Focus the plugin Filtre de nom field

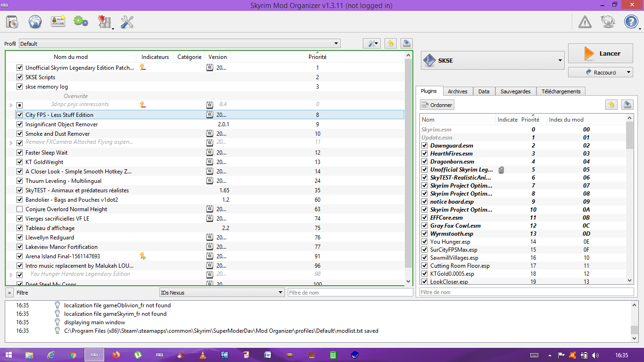[x=527, y=292]
